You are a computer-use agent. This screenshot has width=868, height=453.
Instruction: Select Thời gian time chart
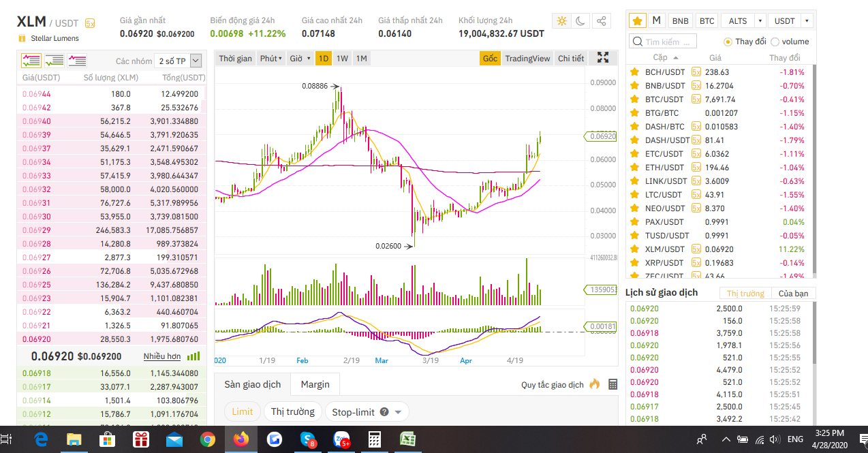coord(235,59)
